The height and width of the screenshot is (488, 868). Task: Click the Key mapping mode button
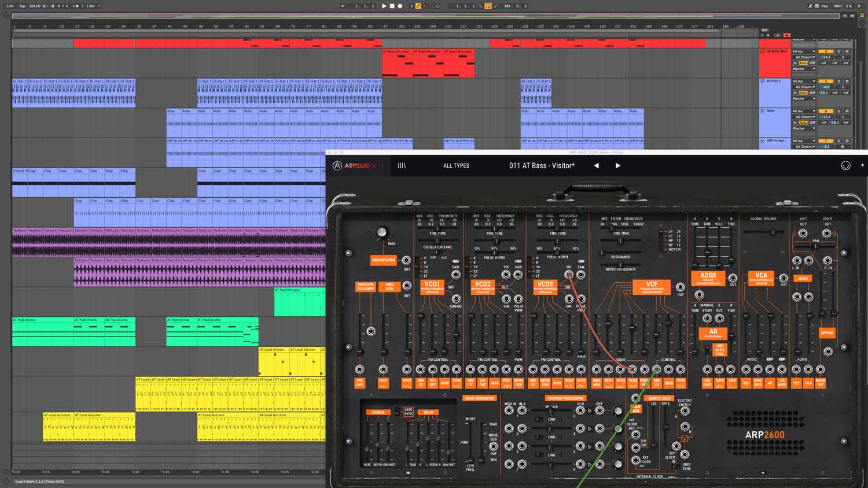pyautogui.click(x=824, y=6)
